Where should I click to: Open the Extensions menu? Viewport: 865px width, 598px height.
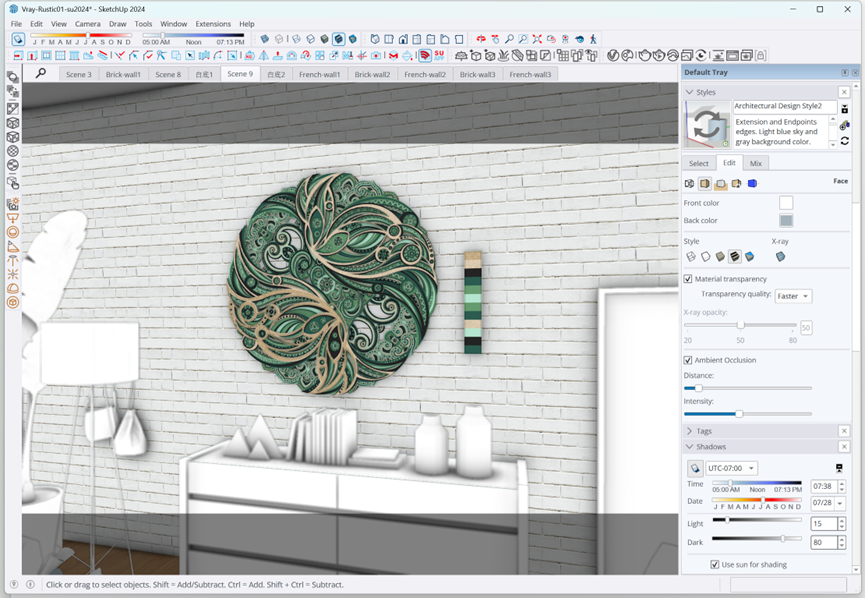(213, 23)
